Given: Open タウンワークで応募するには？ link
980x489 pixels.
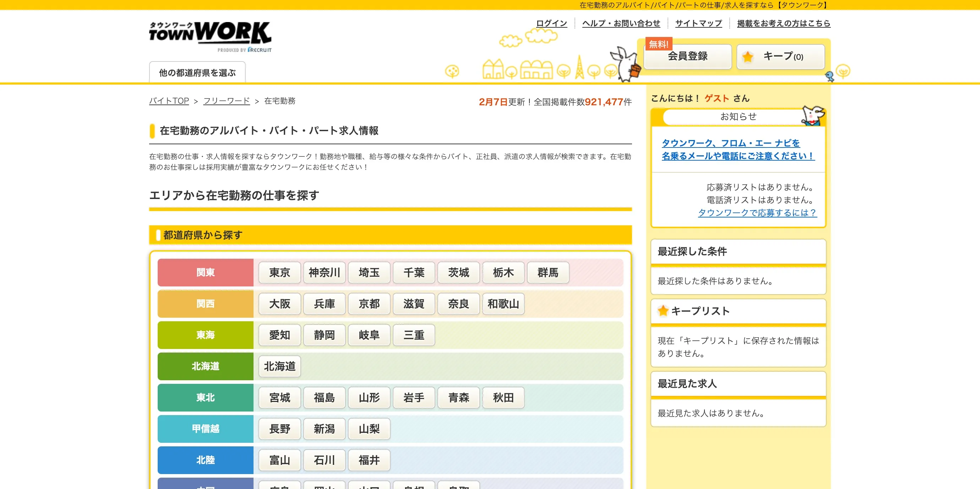Looking at the screenshot, I should 757,213.
